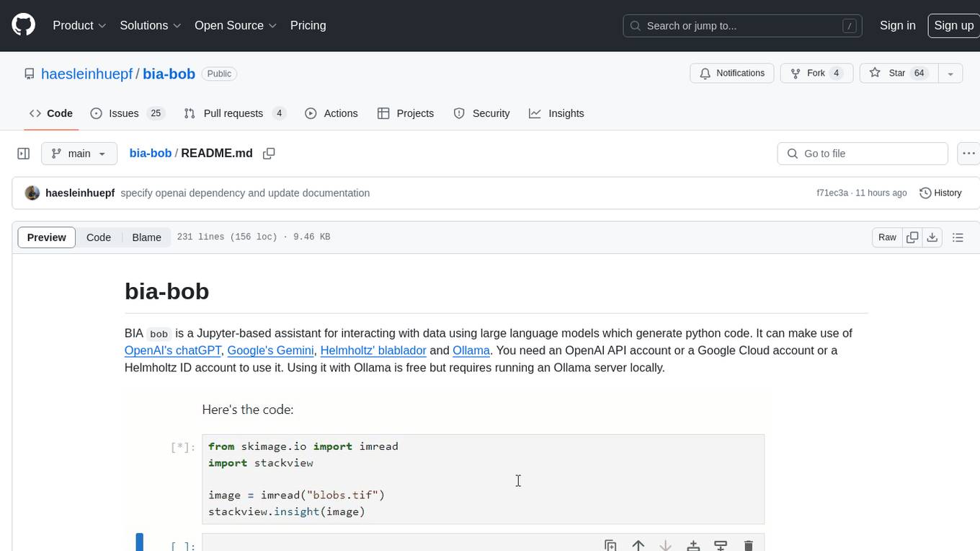Open the GitHub homepage logo
This screenshot has width=980, height=551.
(x=23, y=25)
